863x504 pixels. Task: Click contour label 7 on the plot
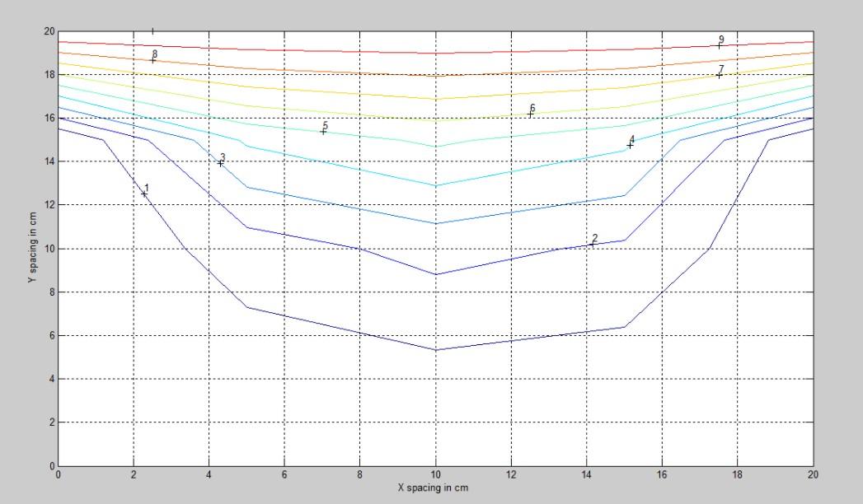point(721,69)
